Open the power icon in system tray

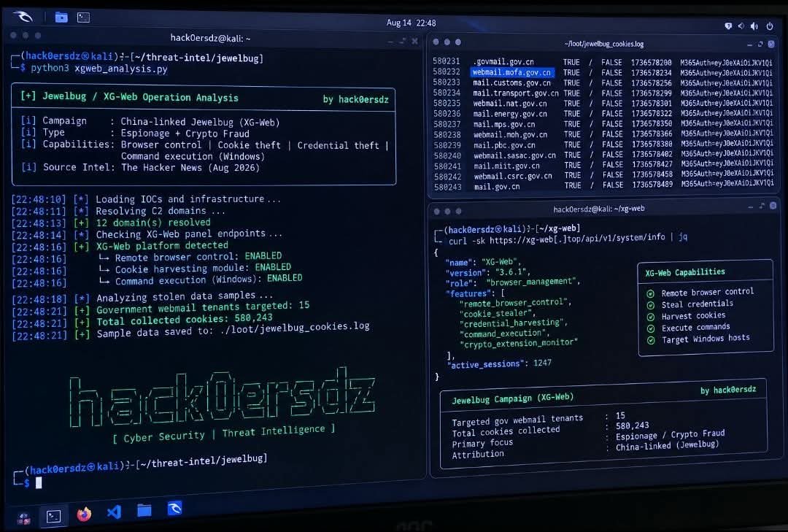point(770,26)
